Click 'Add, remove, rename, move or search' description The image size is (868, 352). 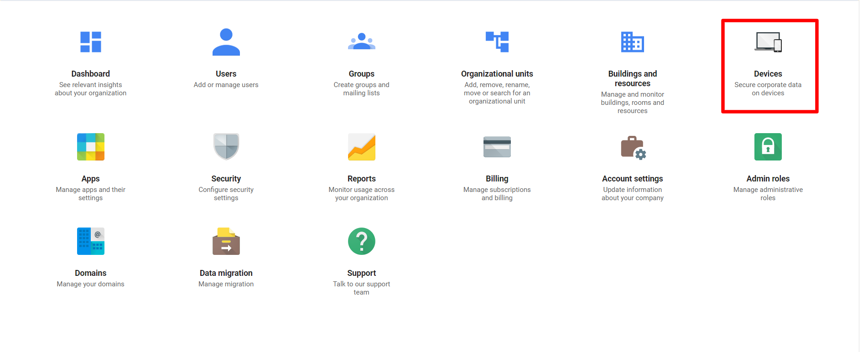[x=497, y=93]
